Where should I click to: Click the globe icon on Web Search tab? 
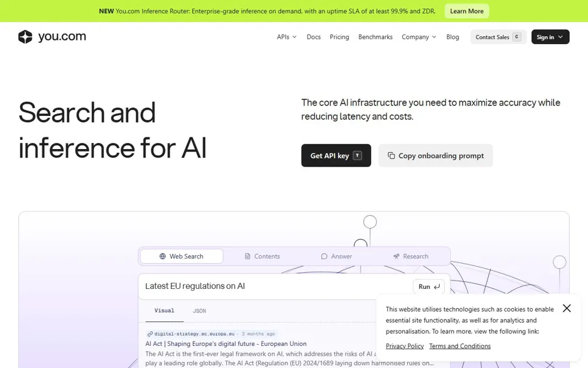pos(162,256)
